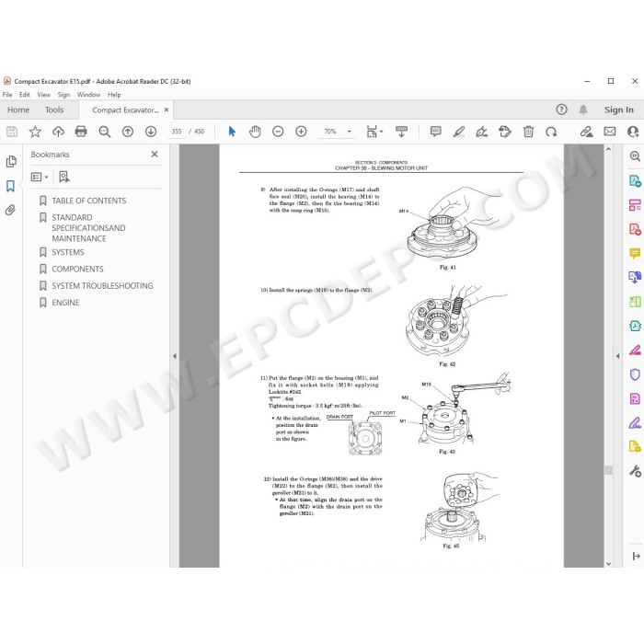Choose the Selection arrow tool
Image resolution: width=644 pixels, height=644 pixels.
click(232, 132)
